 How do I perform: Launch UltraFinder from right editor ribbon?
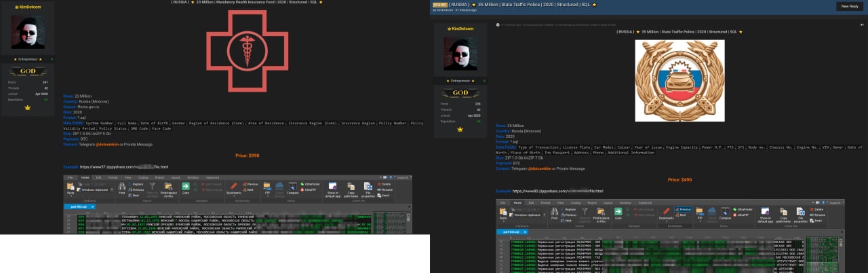(x=743, y=209)
